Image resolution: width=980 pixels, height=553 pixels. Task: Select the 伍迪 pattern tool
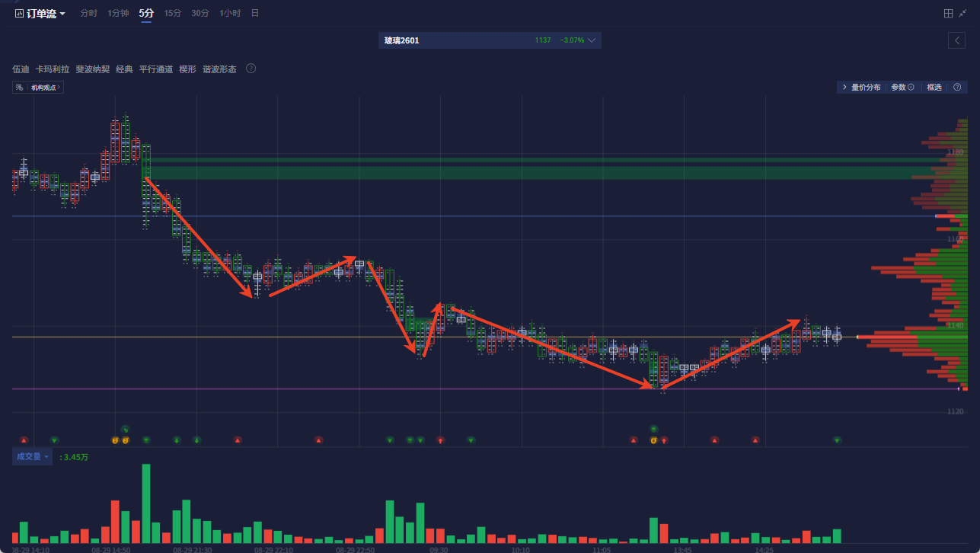click(x=21, y=69)
